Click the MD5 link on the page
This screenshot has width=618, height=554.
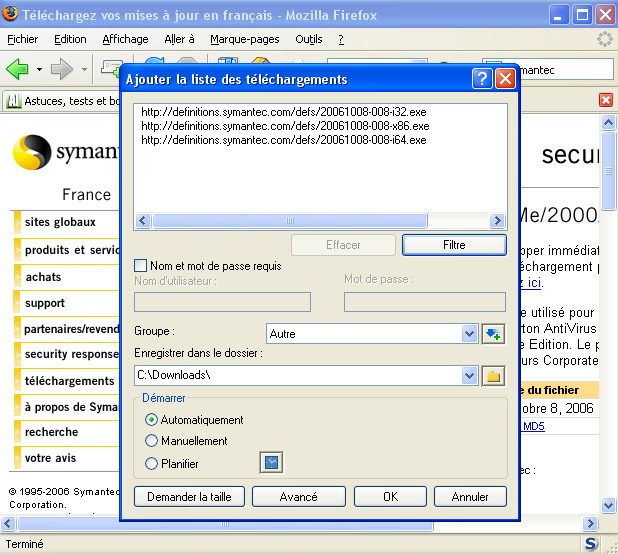pyautogui.click(x=534, y=426)
